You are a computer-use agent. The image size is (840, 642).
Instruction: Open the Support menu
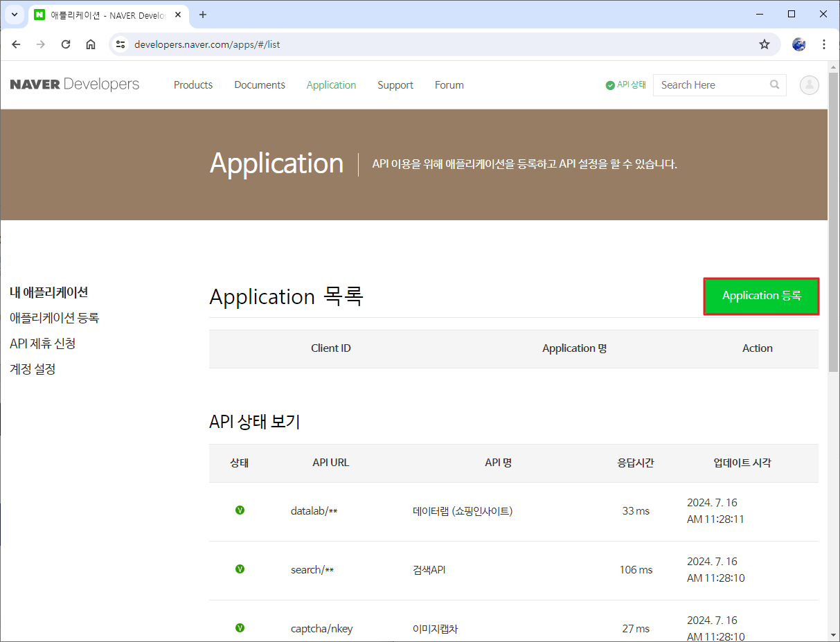tap(395, 84)
